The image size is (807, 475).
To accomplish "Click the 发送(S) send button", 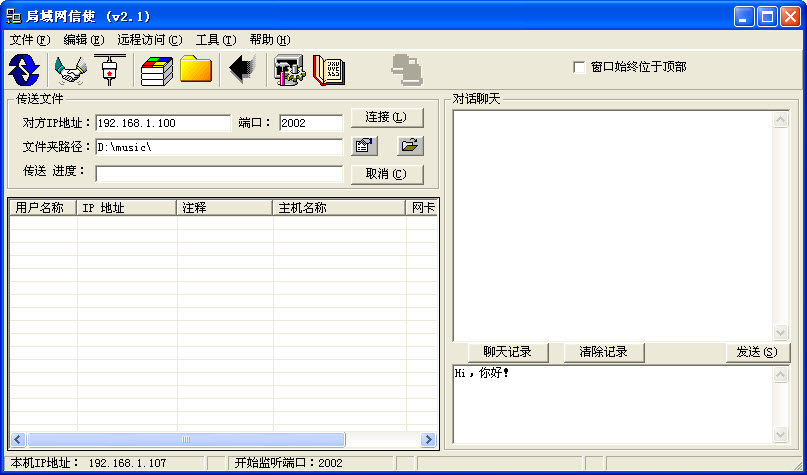I will click(x=758, y=352).
